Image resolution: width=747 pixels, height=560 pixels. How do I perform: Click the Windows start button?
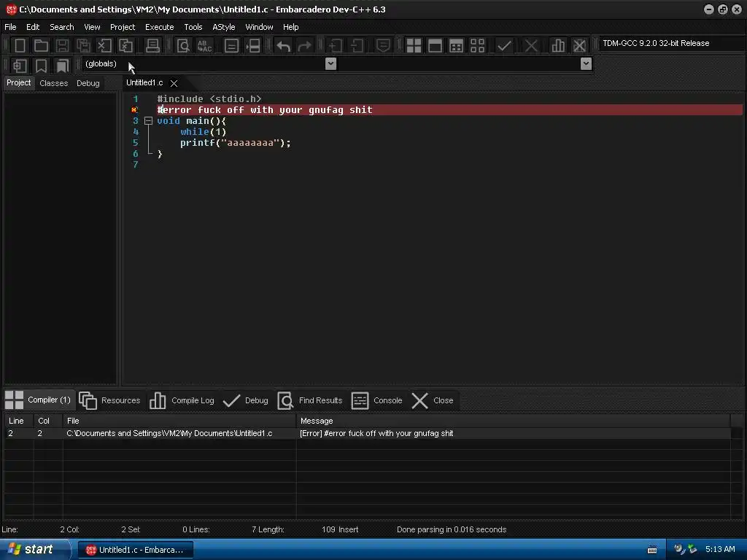point(34,550)
